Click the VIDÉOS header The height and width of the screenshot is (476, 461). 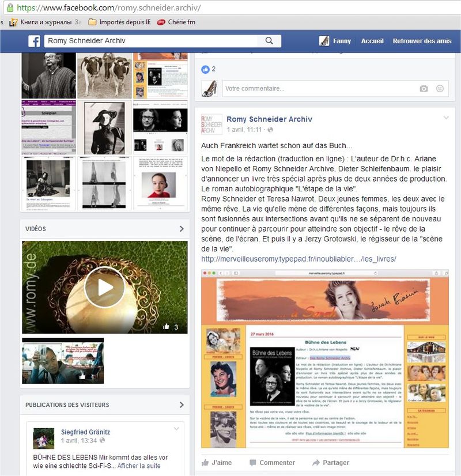tap(36, 229)
